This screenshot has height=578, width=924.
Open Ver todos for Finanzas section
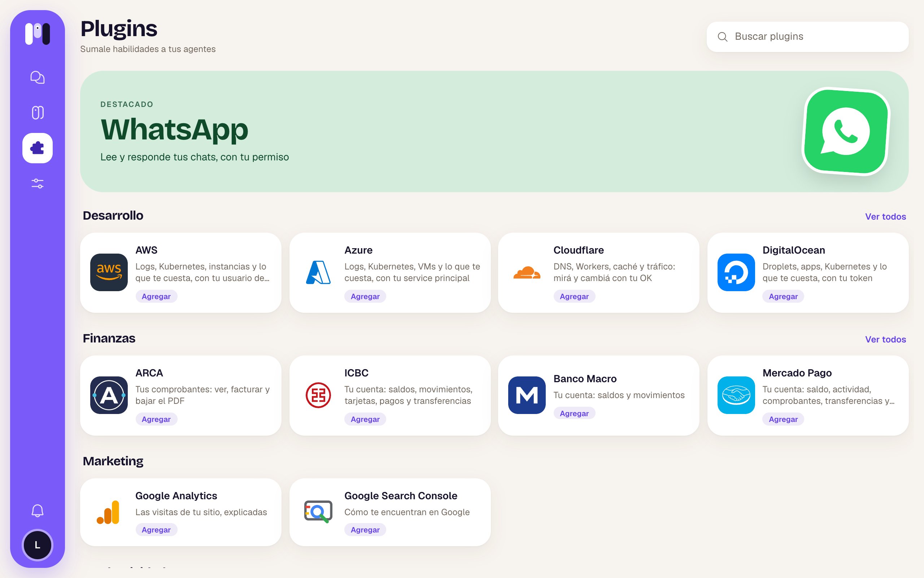(885, 339)
